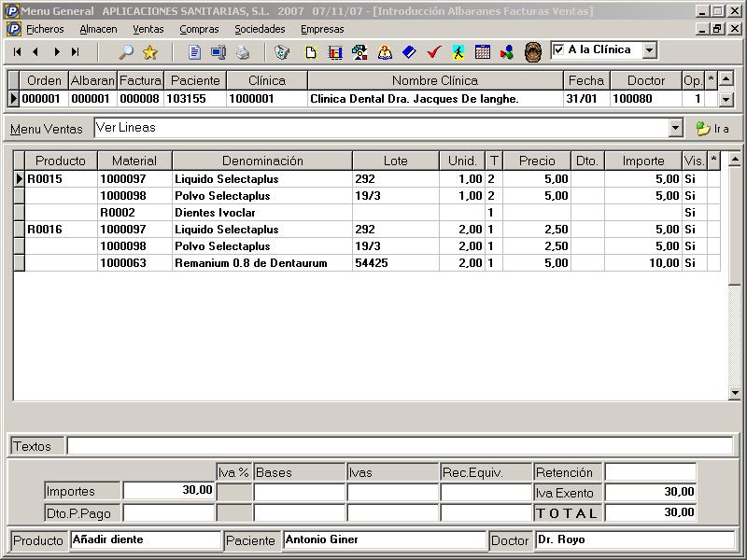Click the Paciente field Antonio Giner

(x=385, y=540)
